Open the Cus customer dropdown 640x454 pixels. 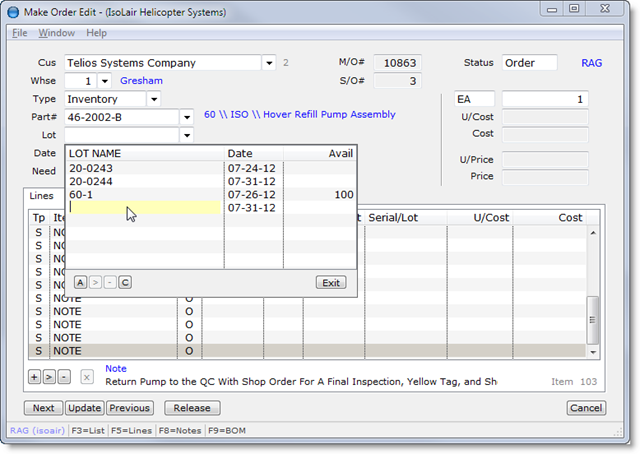coord(268,63)
